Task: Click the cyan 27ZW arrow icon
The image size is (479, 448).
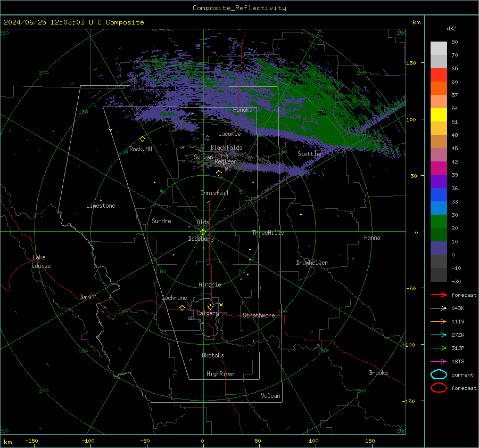Action: (439, 335)
